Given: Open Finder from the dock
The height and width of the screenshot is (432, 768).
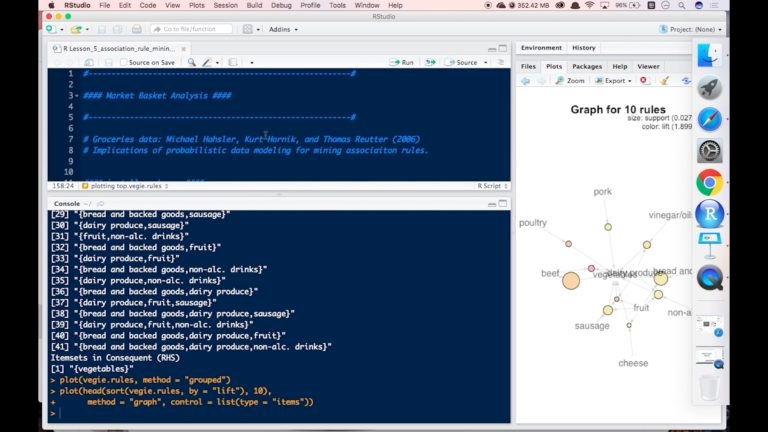Looking at the screenshot, I should point(709,55).
